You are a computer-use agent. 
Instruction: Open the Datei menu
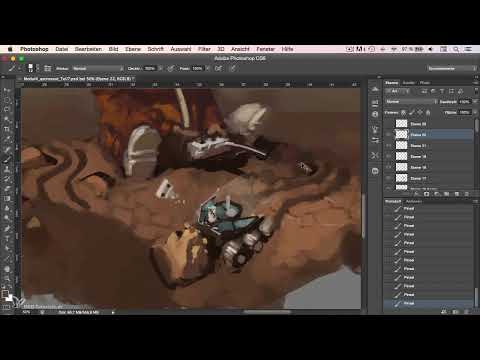point(62,49)
